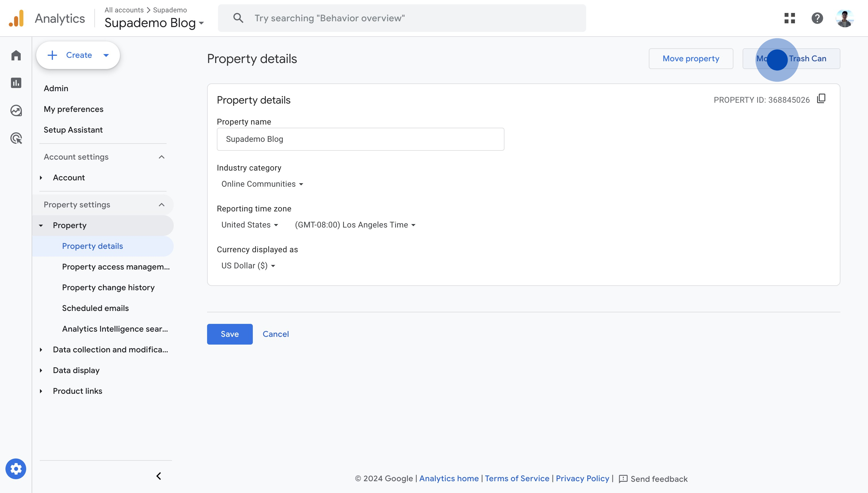Screen dimensions: 868x493
Task: Open the United States country dropdown
Action: point(250,225)
